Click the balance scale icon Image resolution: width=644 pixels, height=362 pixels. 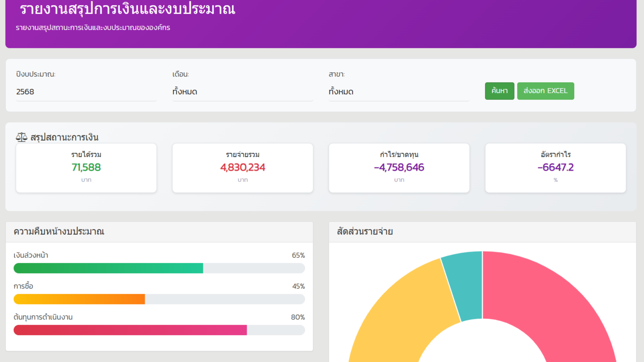(x=21, y=137)
